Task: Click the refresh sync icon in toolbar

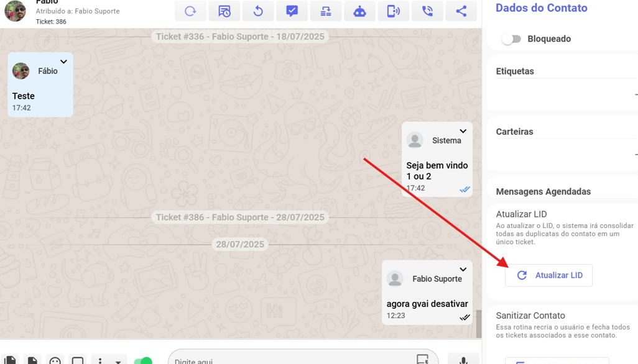Action: click(190, 11)
